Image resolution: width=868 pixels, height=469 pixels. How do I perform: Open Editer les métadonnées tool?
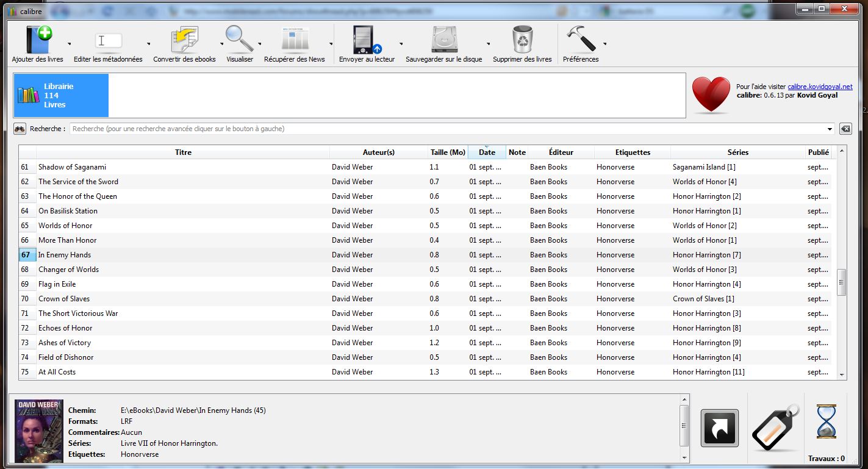click(x=108, y=40)
